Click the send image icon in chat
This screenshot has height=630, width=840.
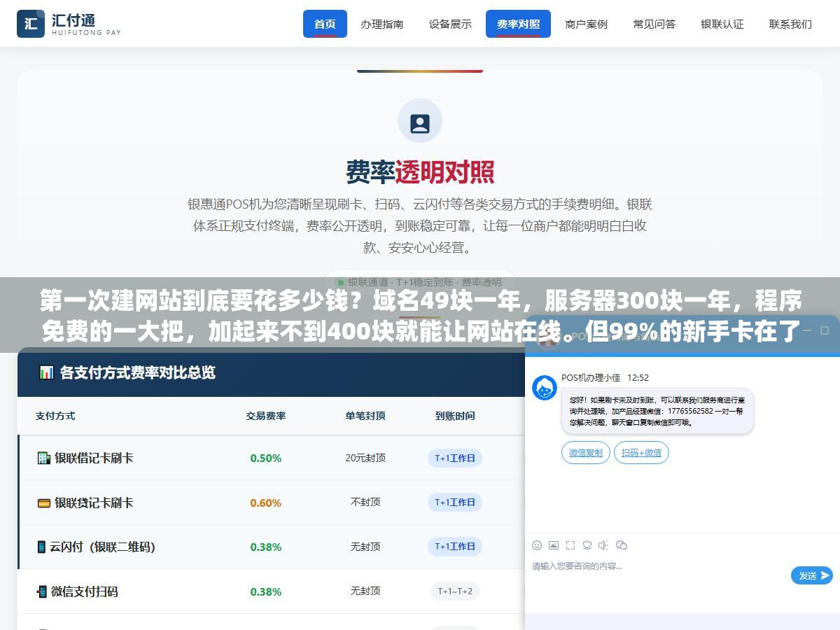click(554, 545)
